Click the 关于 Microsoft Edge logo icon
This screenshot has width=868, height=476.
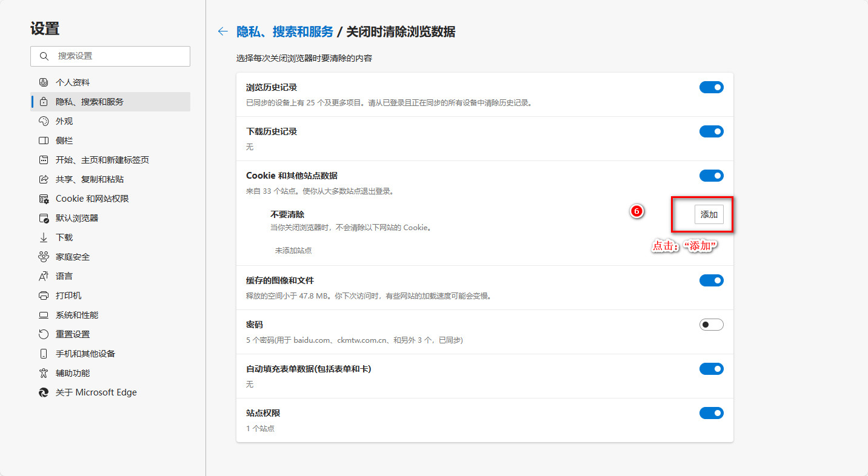click(x=44, y=392)
